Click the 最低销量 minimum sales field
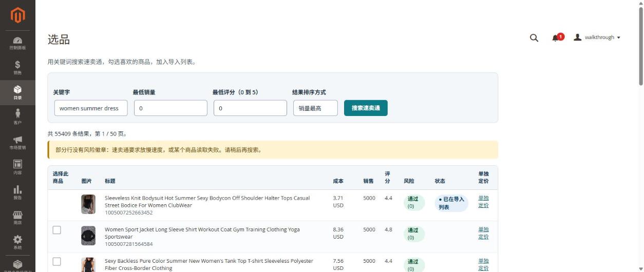 [171, 108]
